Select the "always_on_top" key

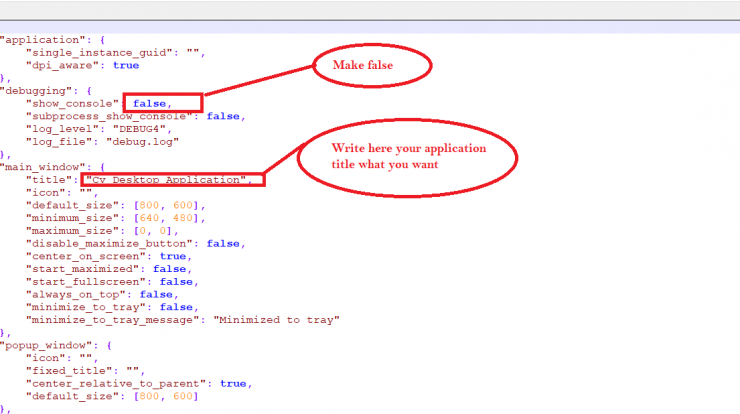click(76, 295)
